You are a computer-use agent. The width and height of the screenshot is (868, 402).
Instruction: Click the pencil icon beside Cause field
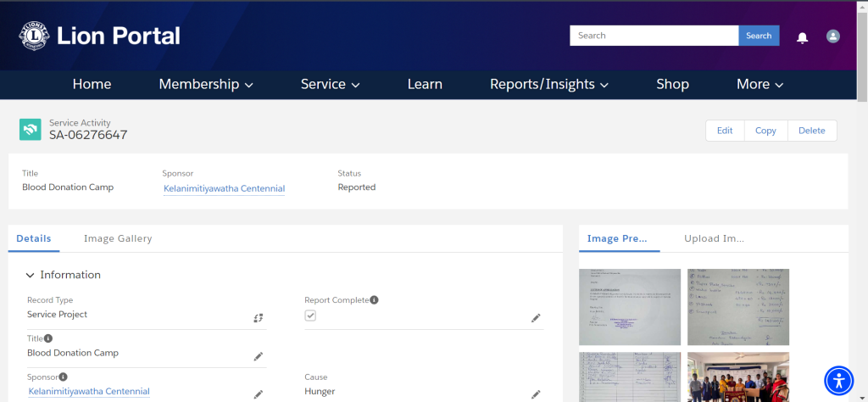pyautogui.click(x=536, y=395)
